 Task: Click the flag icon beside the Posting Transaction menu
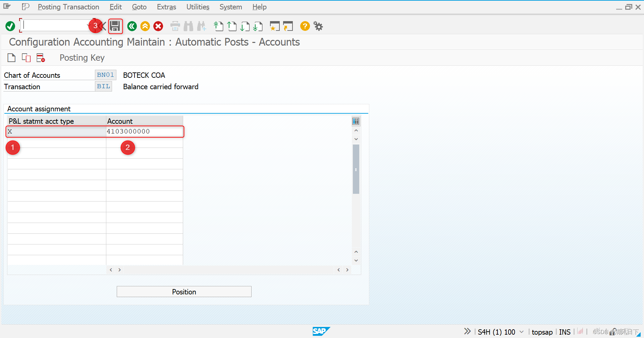pos(25,7)
